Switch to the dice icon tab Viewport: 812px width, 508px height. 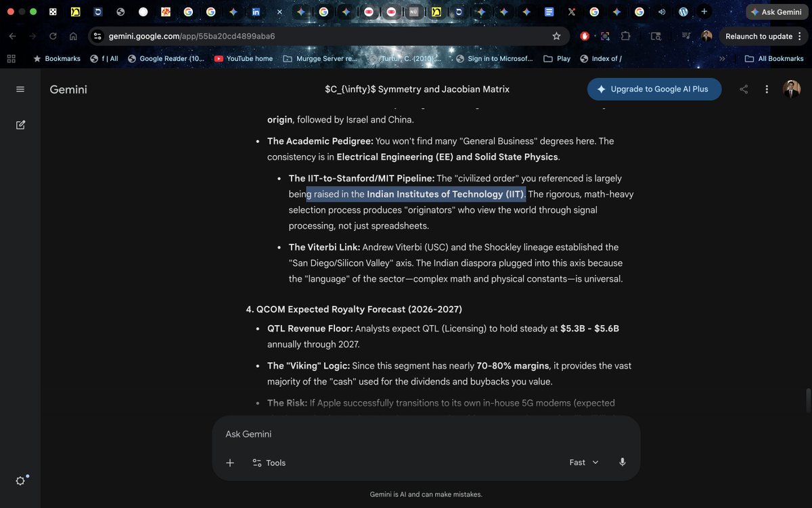(53, 12)
